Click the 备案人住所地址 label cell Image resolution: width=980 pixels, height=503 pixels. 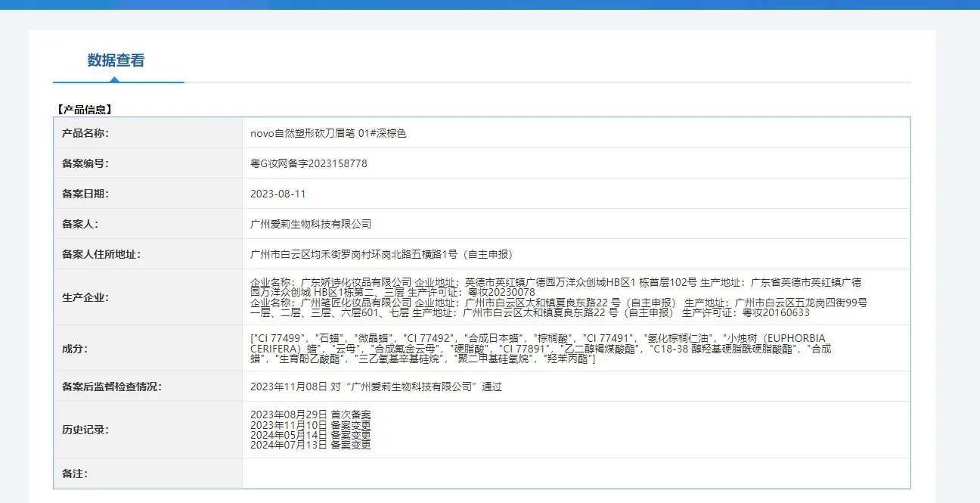pyautogui.click(x=148, y=254)
